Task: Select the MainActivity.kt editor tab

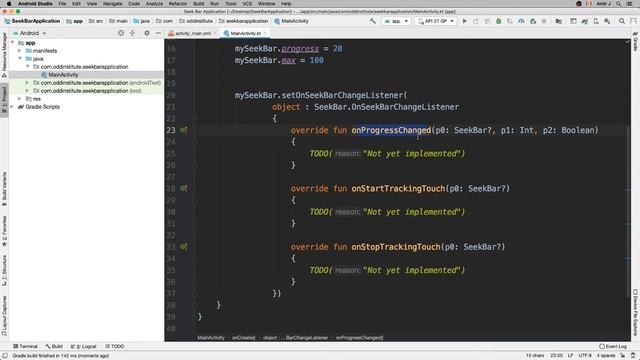Action: click(x=245, y=33)
